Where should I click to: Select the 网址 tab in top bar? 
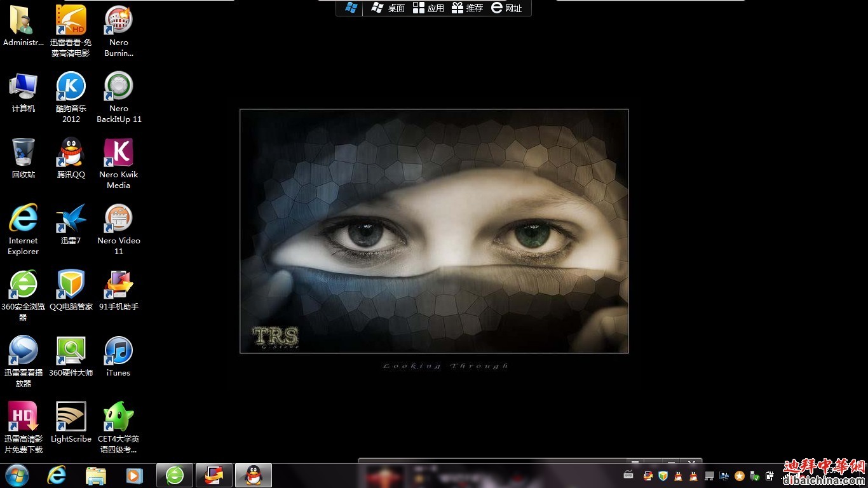[x=507, y=8]
